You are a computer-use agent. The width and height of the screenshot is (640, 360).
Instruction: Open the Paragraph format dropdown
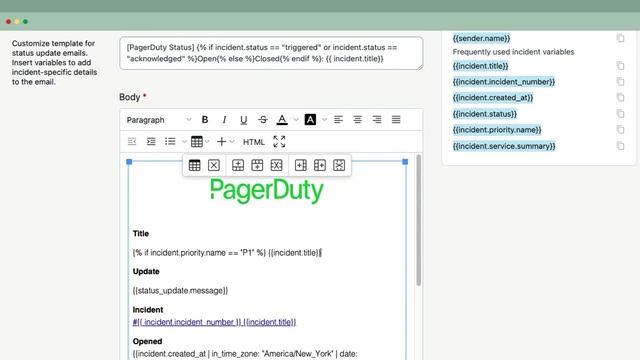[x=158, y=120]
